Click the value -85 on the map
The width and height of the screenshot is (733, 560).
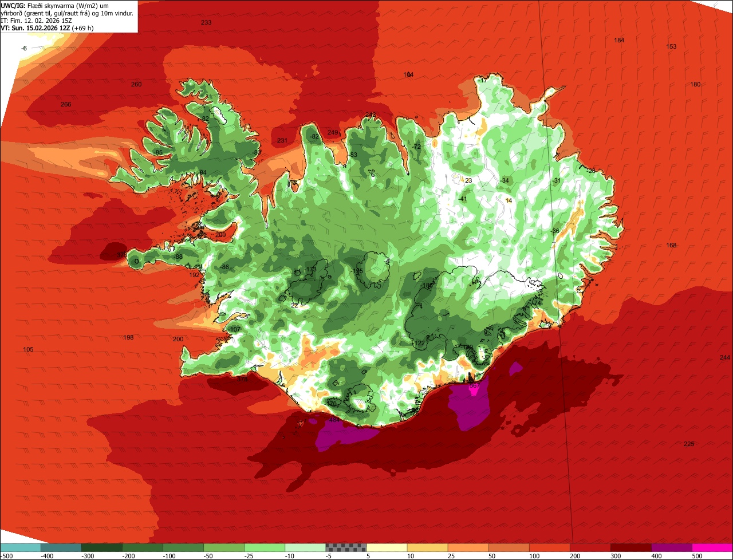(158, 152)
